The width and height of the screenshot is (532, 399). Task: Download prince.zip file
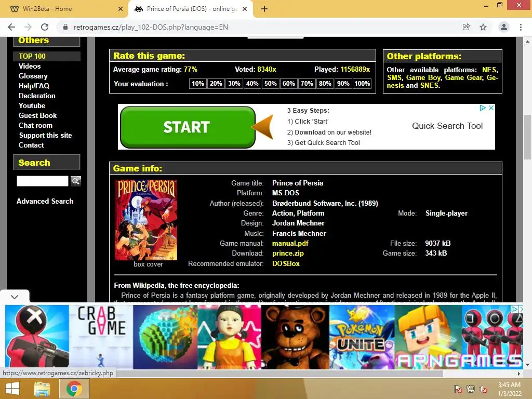(x=288, y=253)
